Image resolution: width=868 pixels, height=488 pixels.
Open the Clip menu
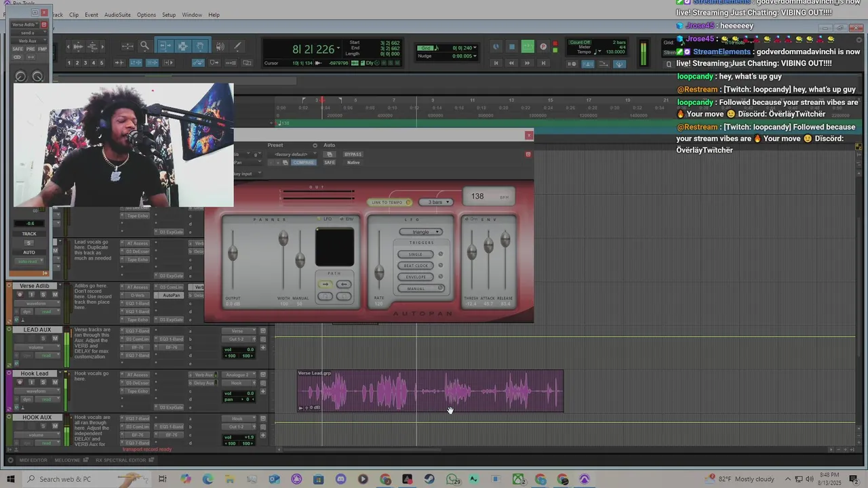73,15
